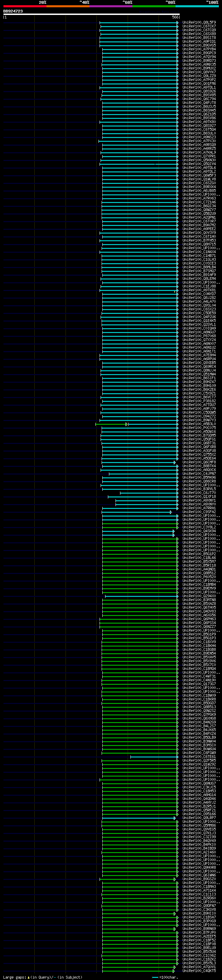Select subject label UniRef100_A9TK81
222x980 pixels.
click(199, 290)
